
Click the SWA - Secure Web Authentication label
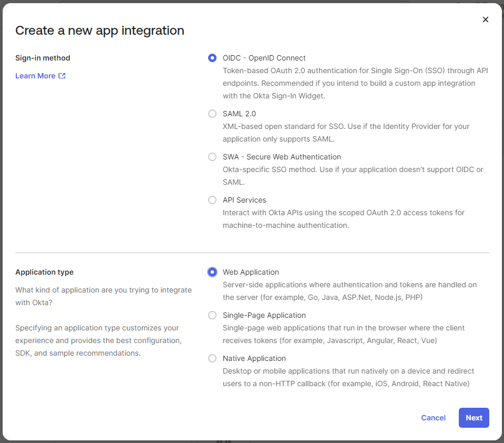point(282,157)
